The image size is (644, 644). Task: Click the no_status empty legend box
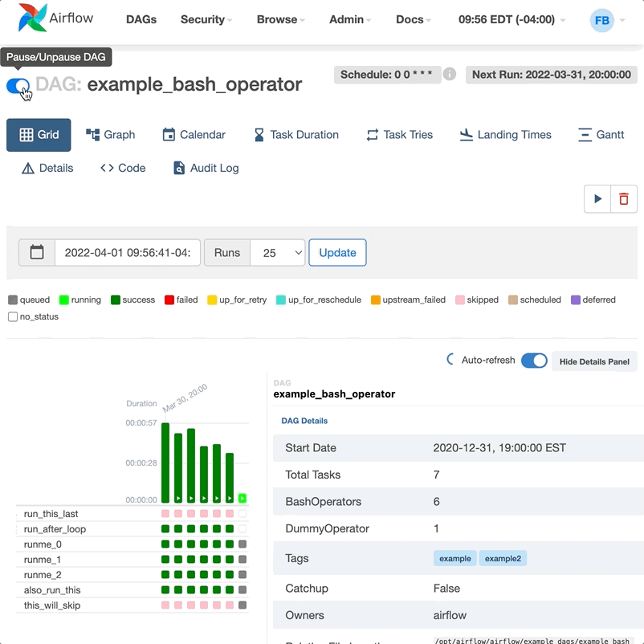click(13, 316)
